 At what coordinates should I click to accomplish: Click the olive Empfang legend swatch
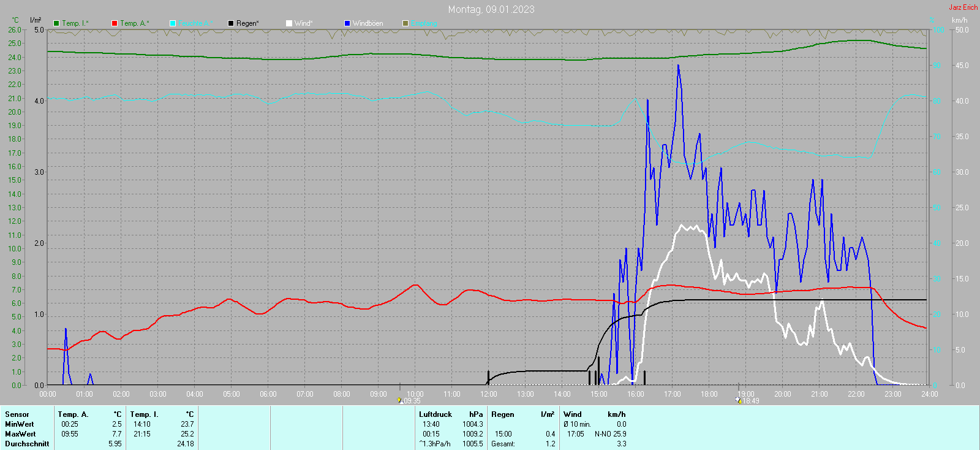(x=405, y=23)
